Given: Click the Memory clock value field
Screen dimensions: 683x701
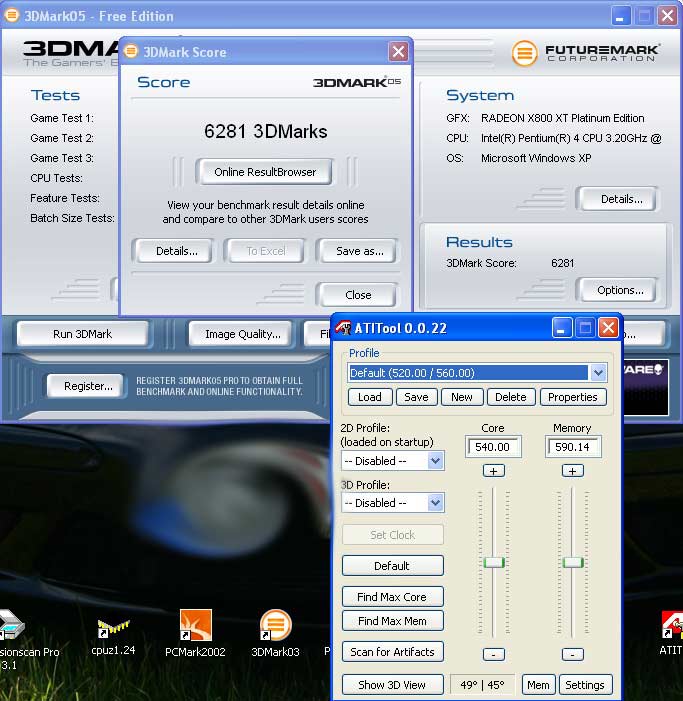Looking at the screenshot, I should tap(573, 447).
